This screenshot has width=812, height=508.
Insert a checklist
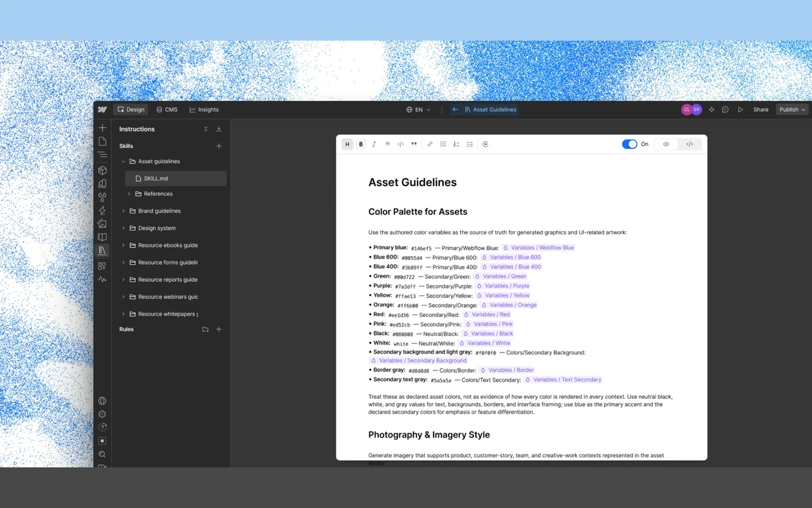470,144
